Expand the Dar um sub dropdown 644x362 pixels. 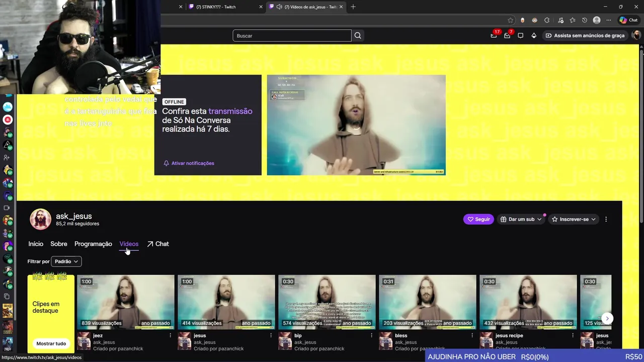coord(521,219)
